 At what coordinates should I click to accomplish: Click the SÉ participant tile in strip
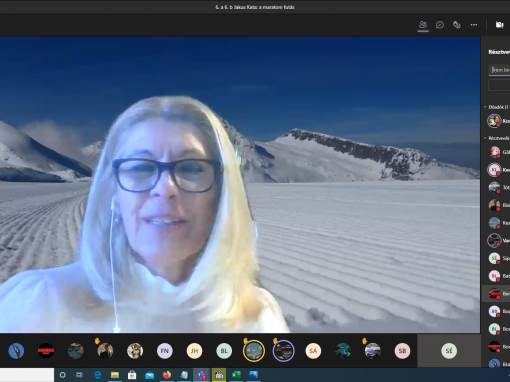pyautogui.click(x=449, y=351)
